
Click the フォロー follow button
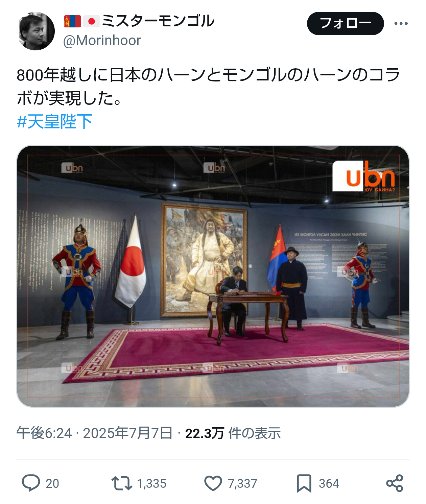click(x=345, y=23)
